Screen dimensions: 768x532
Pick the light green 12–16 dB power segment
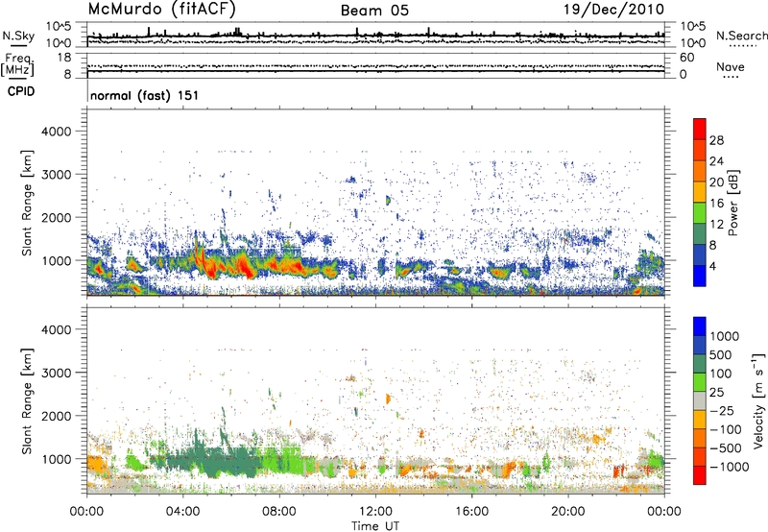pyautogui.click(x=700, y=213)
